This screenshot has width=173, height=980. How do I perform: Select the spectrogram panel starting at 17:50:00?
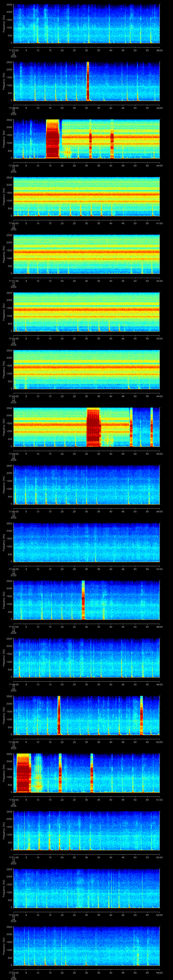86,773
